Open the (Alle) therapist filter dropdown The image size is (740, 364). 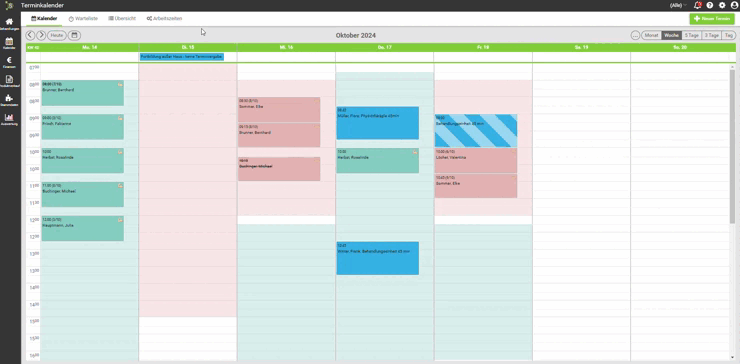[x=678, y=5]
